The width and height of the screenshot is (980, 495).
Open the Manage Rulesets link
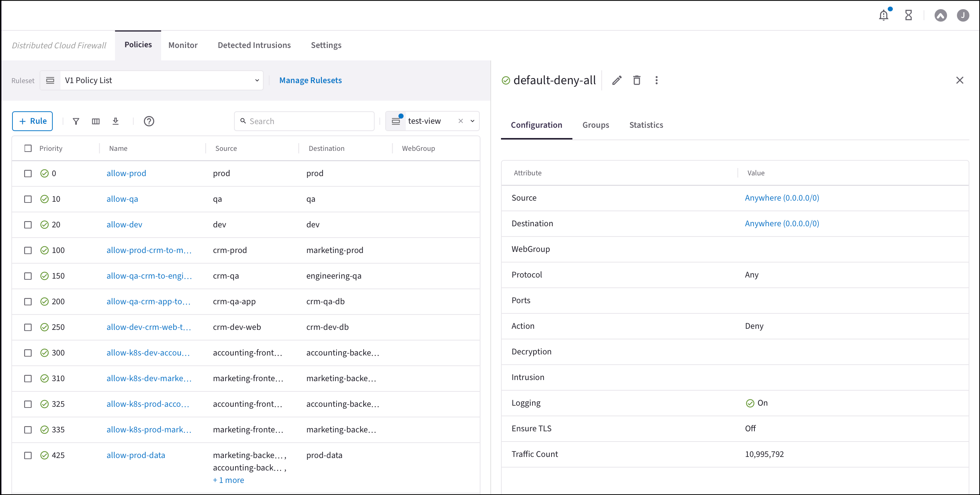click(x=311, y=80)
